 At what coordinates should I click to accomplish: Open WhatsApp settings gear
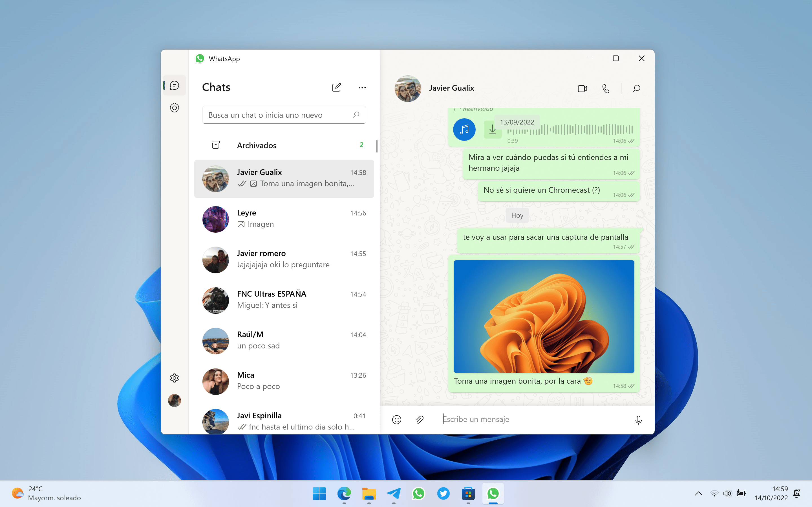(175, 378)
